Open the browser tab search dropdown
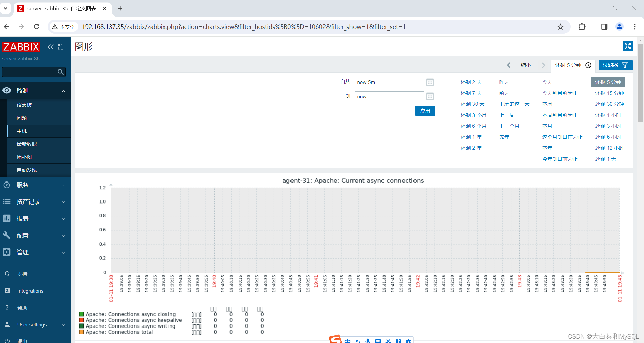This screenshot has width=644, height=343. click(6, 8)
